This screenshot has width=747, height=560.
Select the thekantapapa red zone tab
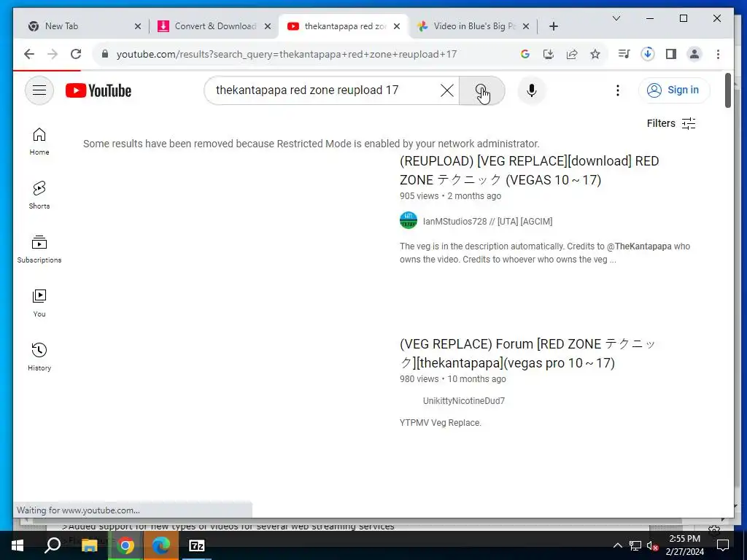pos(344,26)
